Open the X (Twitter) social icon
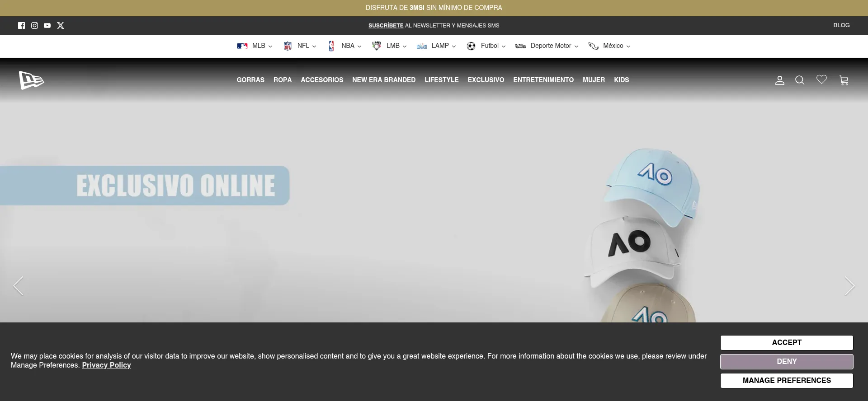Viewport: 868px width, 401px height. (61, 26)
